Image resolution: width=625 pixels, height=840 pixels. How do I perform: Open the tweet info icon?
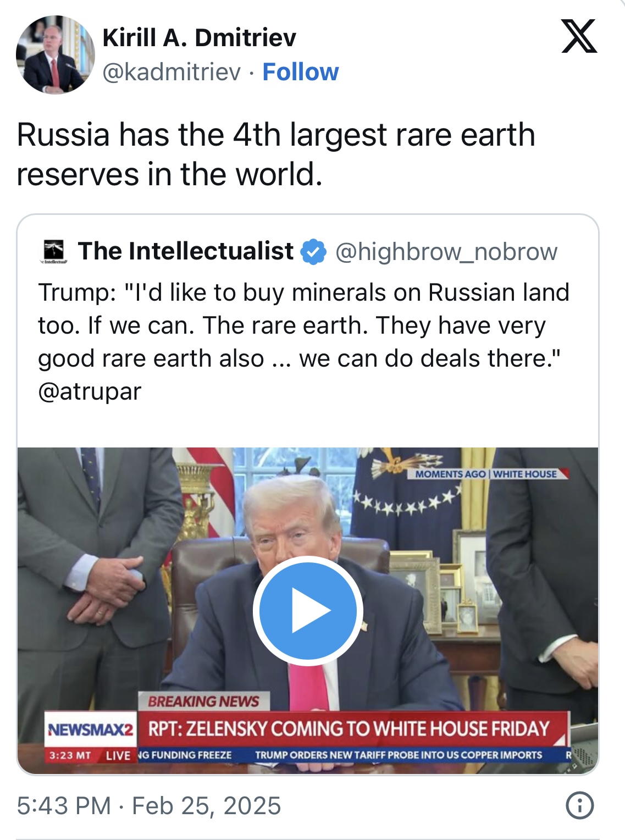click(x=579, y=806)
